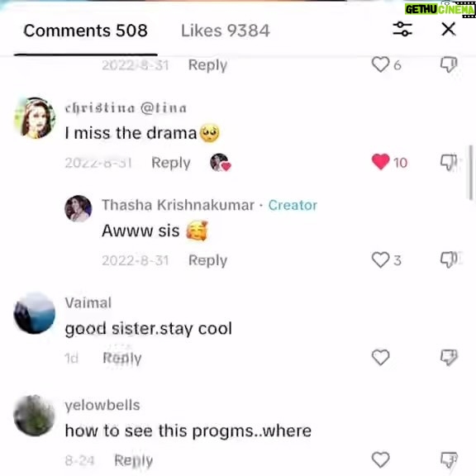Screen dimensions: 476x476
Task: Unlike christina's comment with red heart
Action: [381, 162]
